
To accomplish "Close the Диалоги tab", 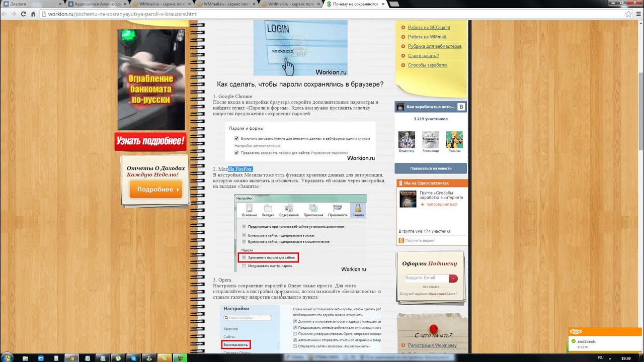I will [x=61, y=4].
